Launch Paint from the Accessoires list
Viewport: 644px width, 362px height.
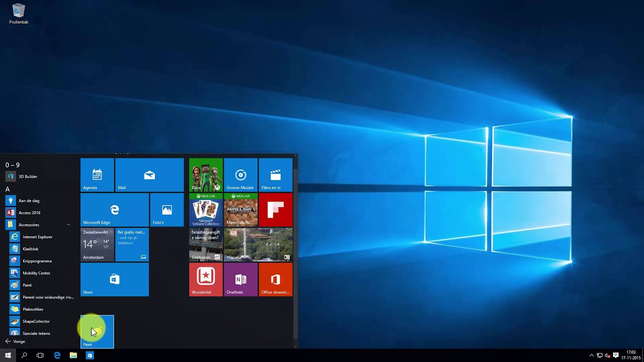pyautogui.click(x=41, y=285)
